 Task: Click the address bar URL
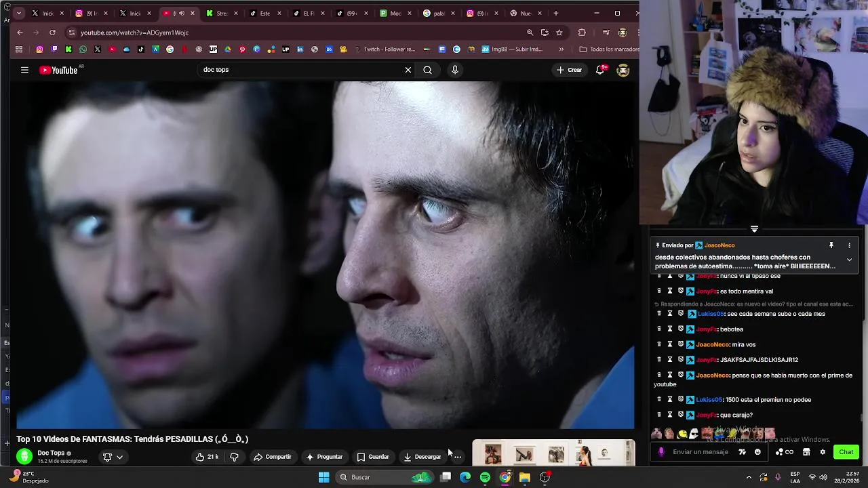[134, 33]
